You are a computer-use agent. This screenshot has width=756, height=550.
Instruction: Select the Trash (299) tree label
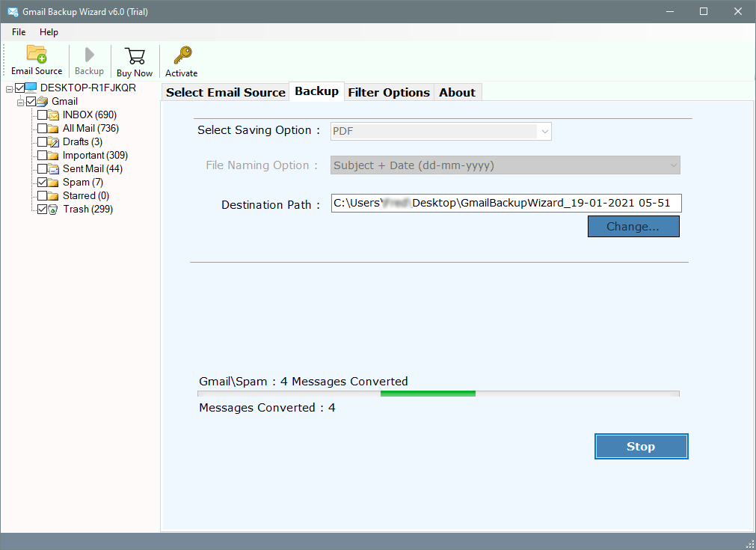(x=87, y=210)
